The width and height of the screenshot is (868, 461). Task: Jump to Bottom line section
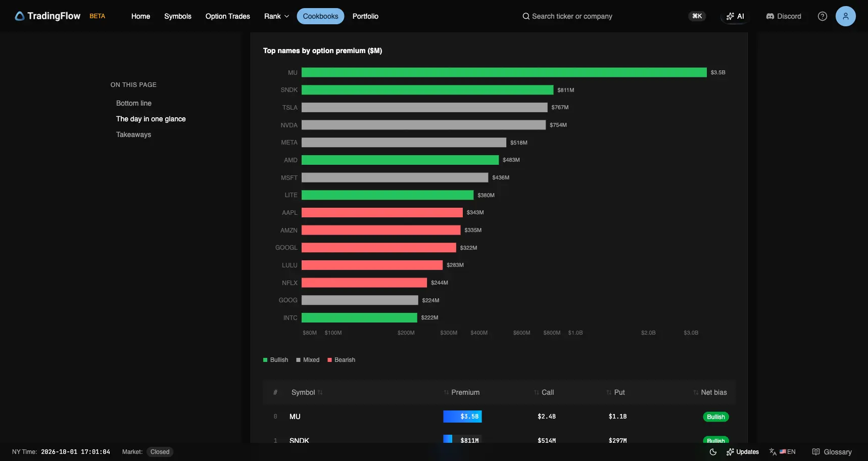134,103
